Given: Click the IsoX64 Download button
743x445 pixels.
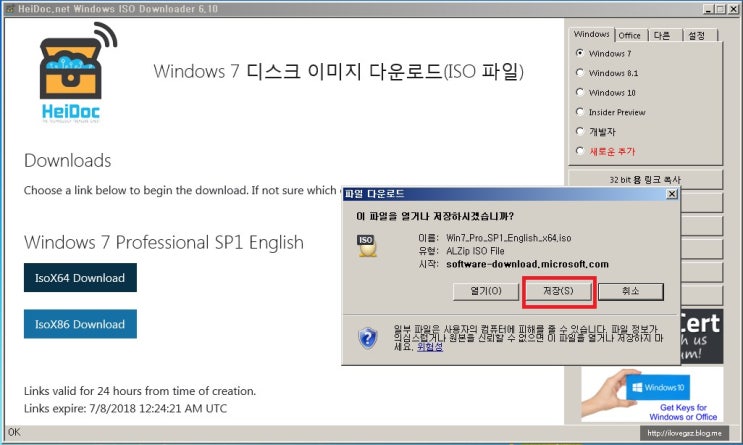Looking at the screenshot, I should (80, 278).
